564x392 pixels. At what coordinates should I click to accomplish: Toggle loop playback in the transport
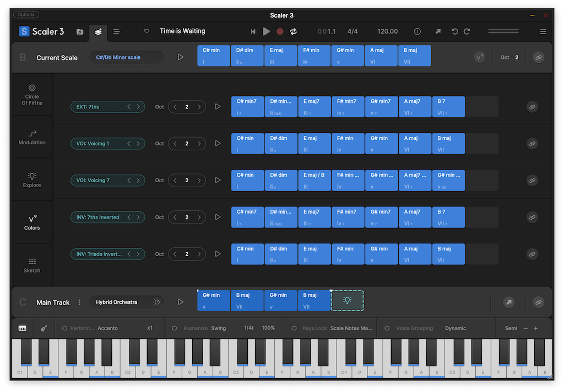click(x=294, y=31)
